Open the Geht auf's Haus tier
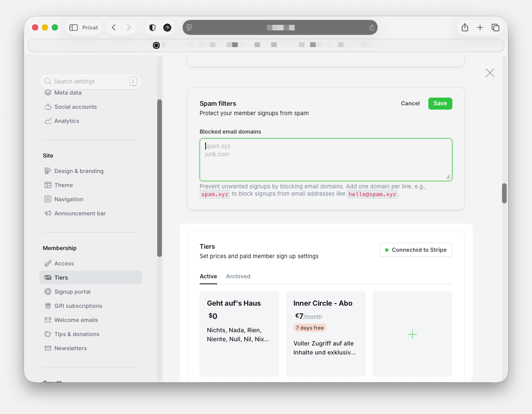The height and width of the screenshot is (414, 532). click(x=239, y=334)
